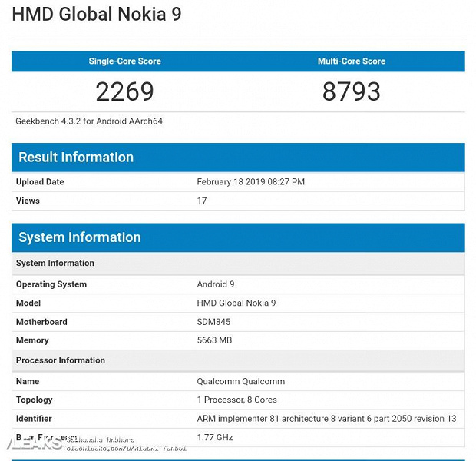Select the Operating System label
476x461 pixels.
pos(51,284)
